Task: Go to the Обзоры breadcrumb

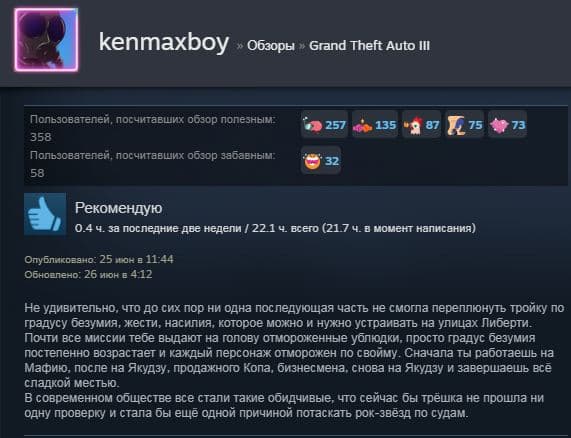Action: (x=271, y=46)
